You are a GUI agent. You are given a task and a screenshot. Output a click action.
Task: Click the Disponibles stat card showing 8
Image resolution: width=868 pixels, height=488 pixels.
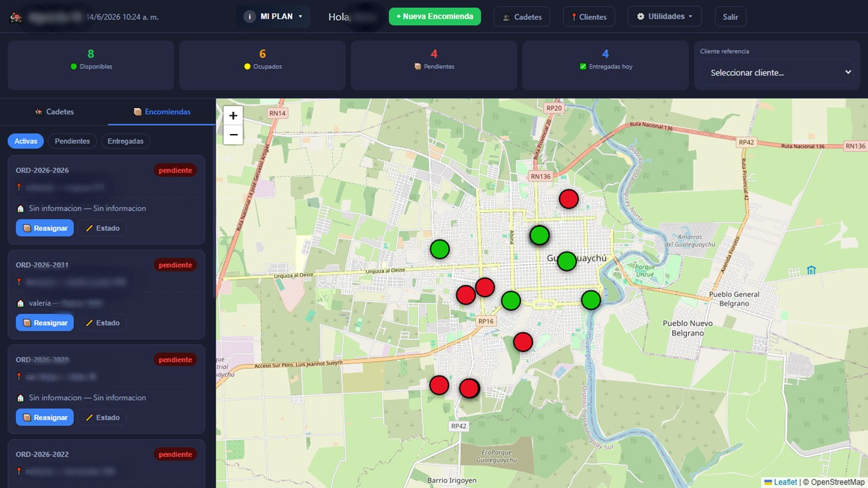tap(91, 65)
